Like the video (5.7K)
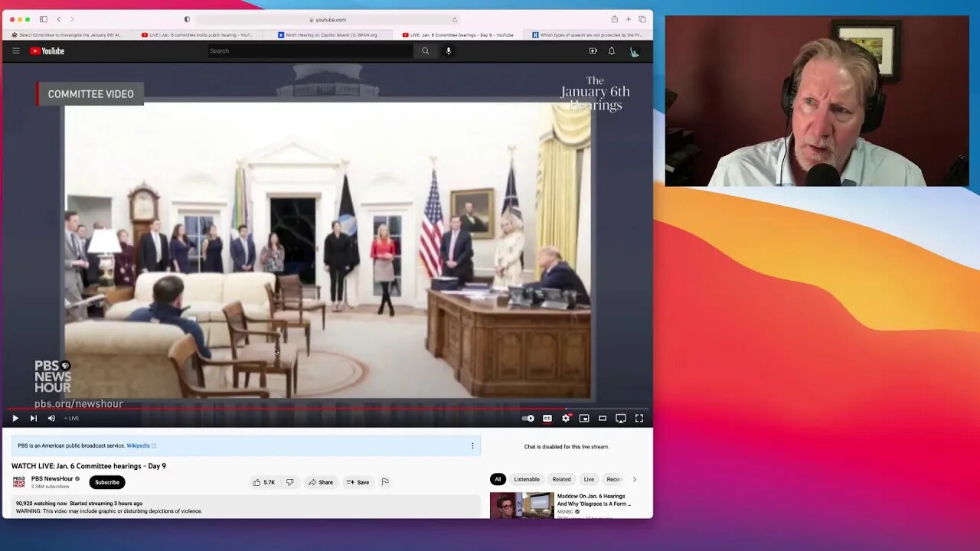Viewport: 980px width, 551px height. click(x=264, y=482)
